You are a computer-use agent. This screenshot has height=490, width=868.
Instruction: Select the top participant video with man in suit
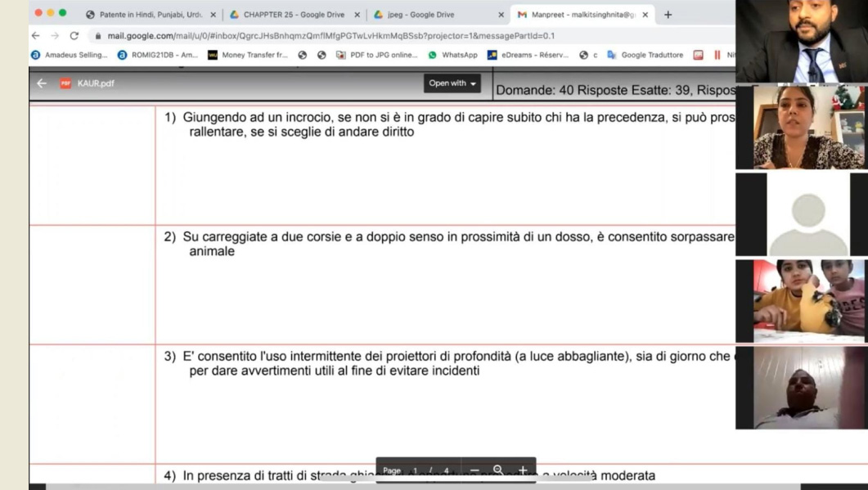[x=802, y=42]
